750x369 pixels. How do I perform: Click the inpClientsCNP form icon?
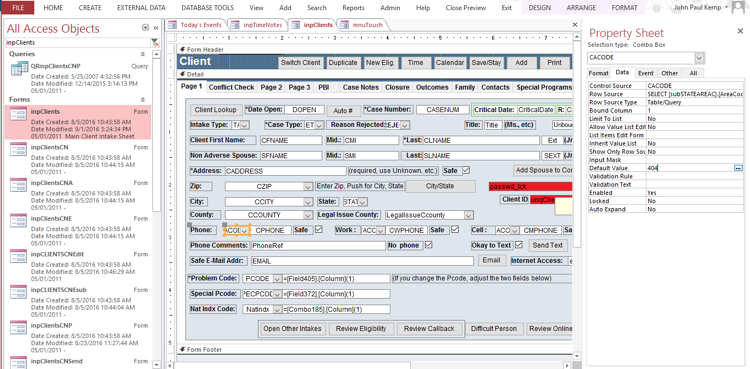click(x=19, y=328)
